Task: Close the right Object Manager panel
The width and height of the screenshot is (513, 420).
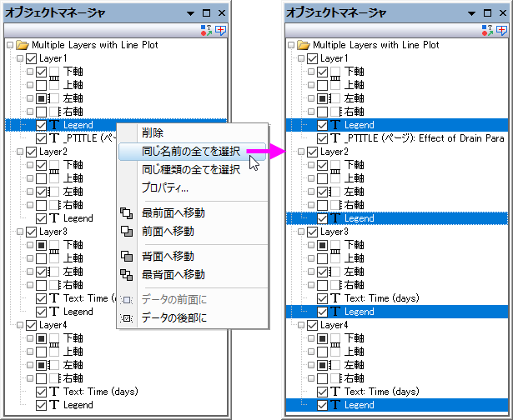Action: [503, 13]
